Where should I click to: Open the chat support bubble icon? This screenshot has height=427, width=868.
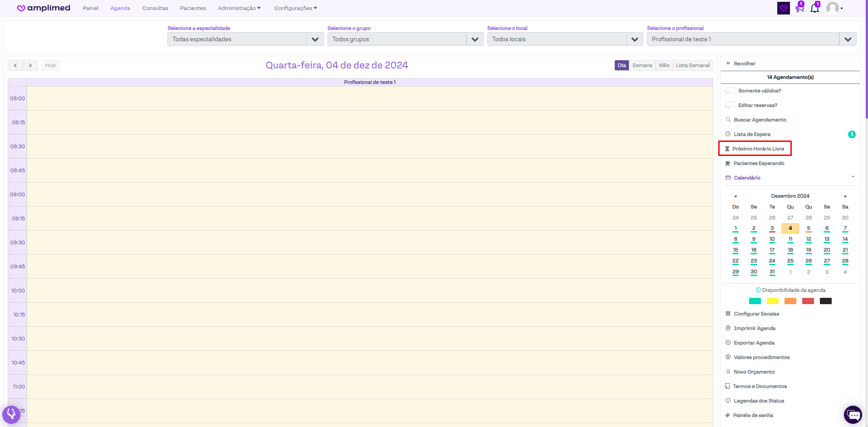tap(853, 414)
